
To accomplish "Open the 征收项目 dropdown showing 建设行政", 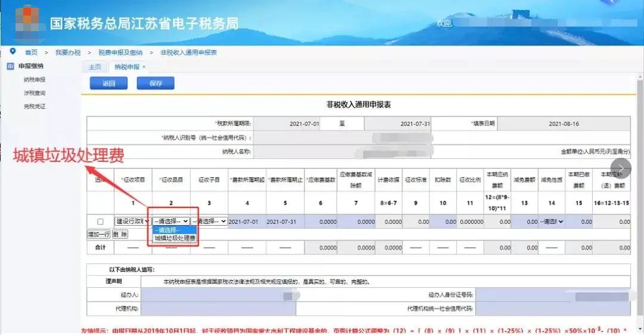I will [x=132, y=221].
